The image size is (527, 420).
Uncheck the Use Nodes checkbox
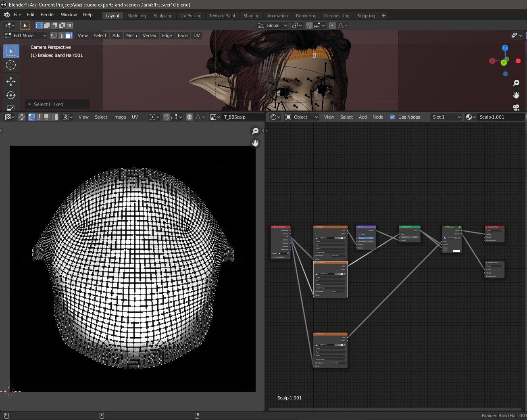392,117
